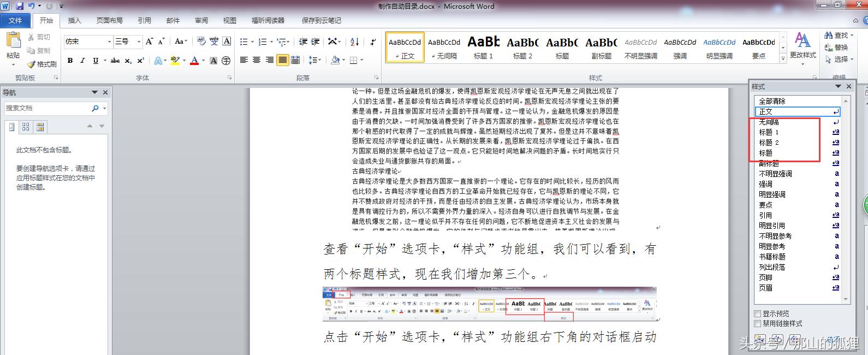
Task: Open the font name dropdown showing 仿宋
Action: (110, 42)
